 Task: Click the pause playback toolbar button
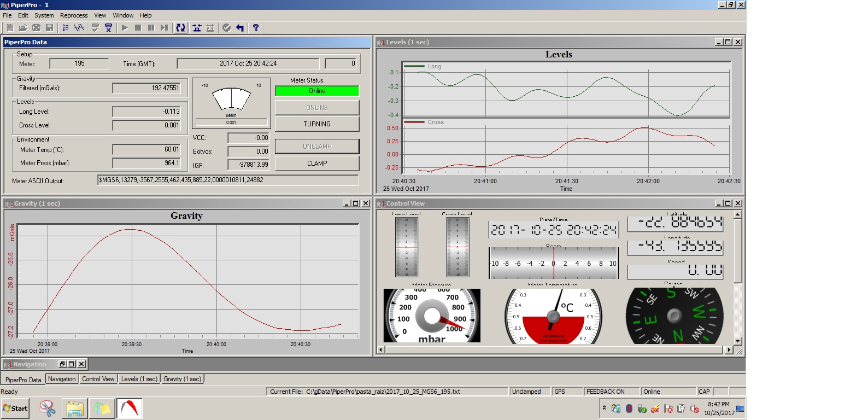pyautogui.click(x=151, y=28)
